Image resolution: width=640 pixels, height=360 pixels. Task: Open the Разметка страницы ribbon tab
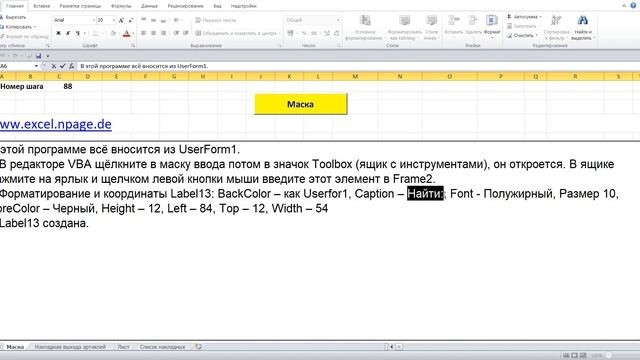pos(80,6)
